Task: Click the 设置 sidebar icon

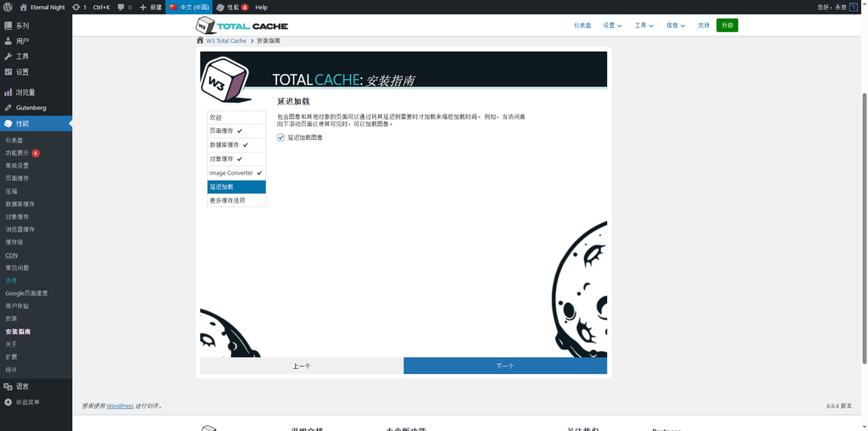Action: [x=8, y=72]
